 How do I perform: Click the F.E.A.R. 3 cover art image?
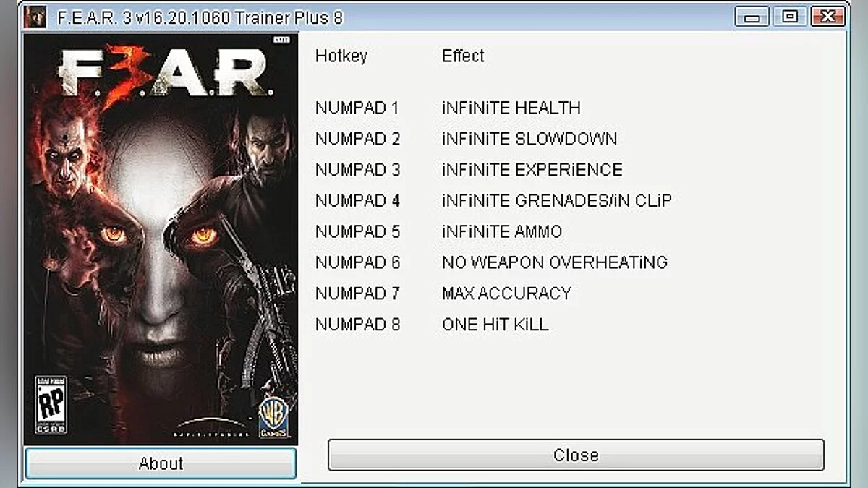[x=161, y=239]
